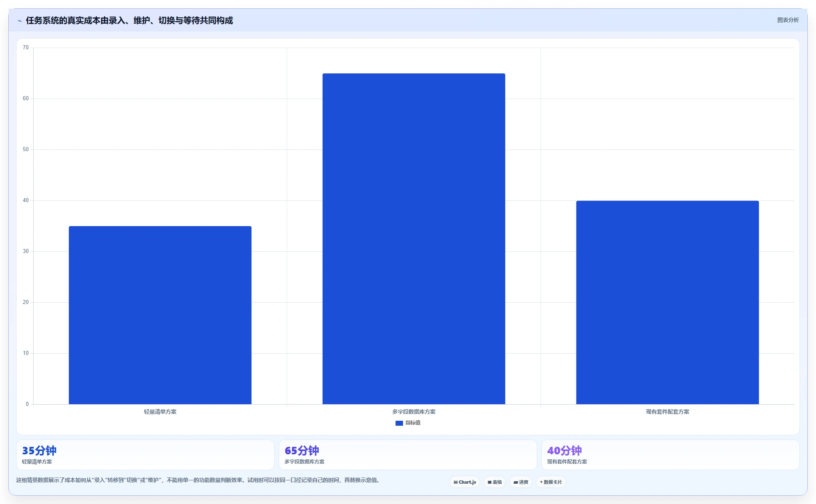Open the 65分钟 data card
816x504 pixels.
tap(408, 455)
